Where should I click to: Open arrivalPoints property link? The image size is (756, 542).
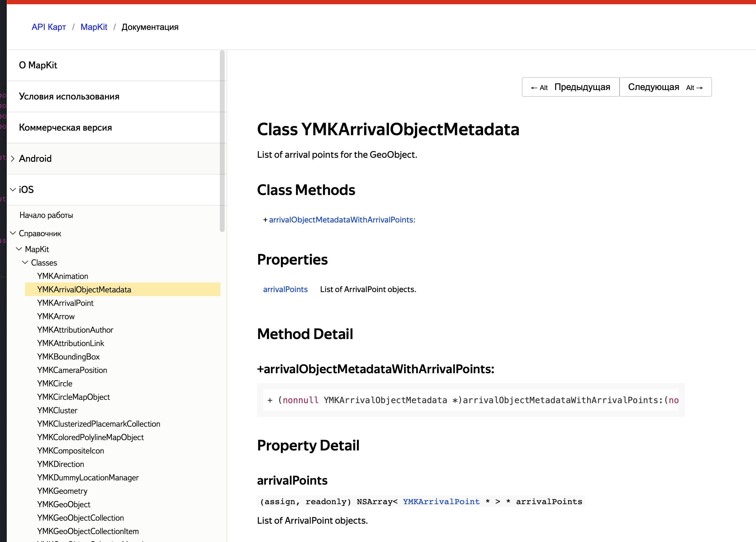tap(285, 289)
